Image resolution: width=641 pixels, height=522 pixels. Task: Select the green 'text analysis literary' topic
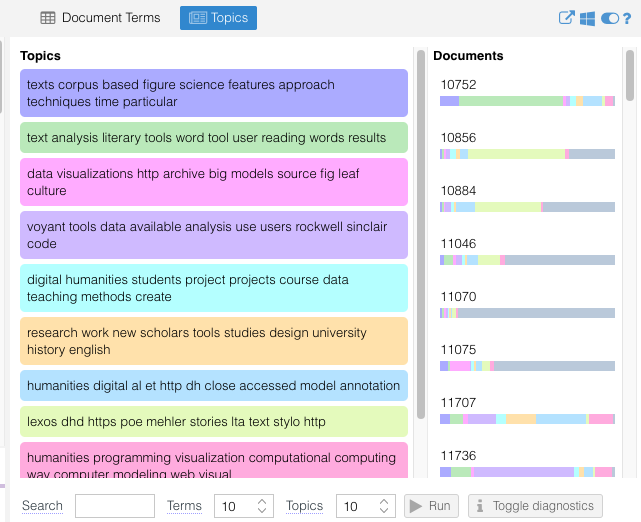214,138
